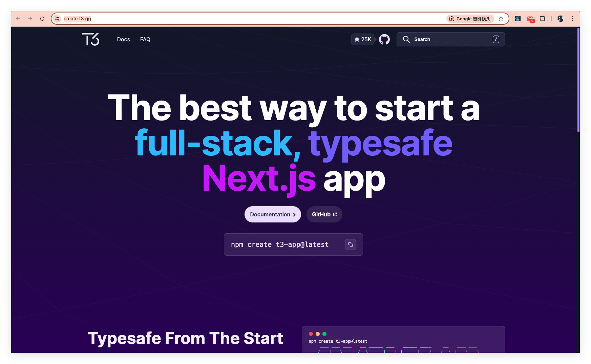The width and height of the screenshot is (591, 364).
Task: Reload the page with refresh icon
Action: point(42,19)
